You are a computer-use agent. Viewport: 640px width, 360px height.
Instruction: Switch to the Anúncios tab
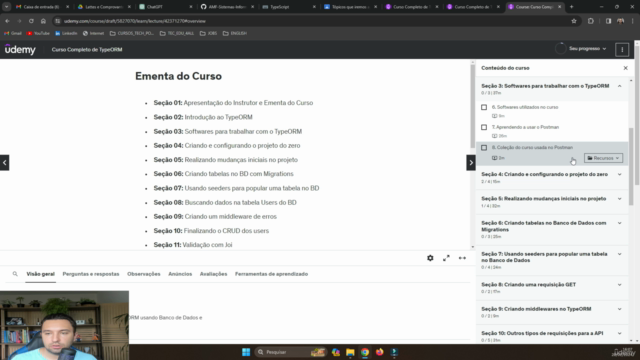coord(180,274)
